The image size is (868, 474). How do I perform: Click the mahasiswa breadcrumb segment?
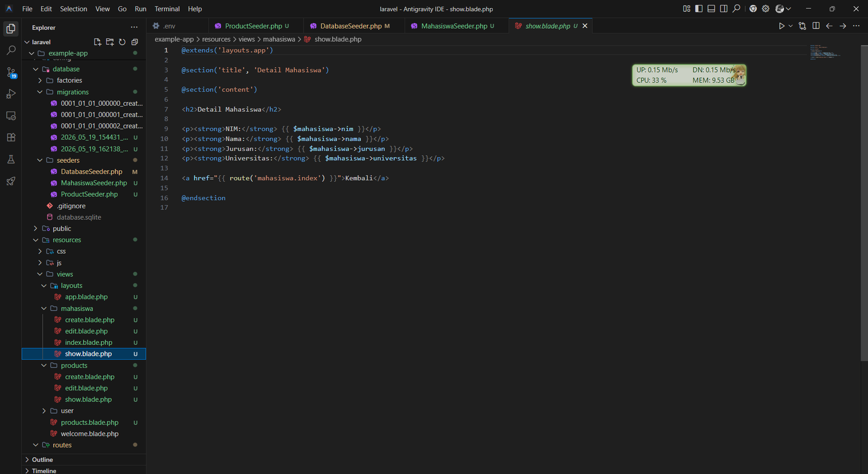279,39
